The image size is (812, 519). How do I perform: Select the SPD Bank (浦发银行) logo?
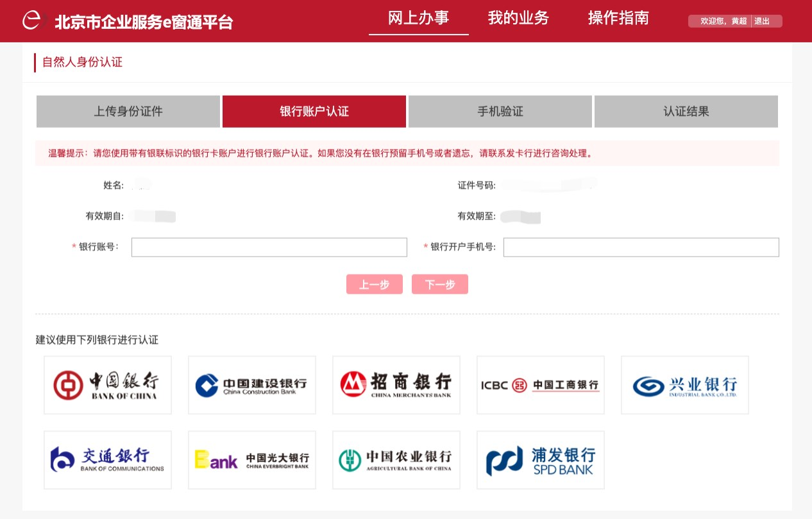[541, 460]
